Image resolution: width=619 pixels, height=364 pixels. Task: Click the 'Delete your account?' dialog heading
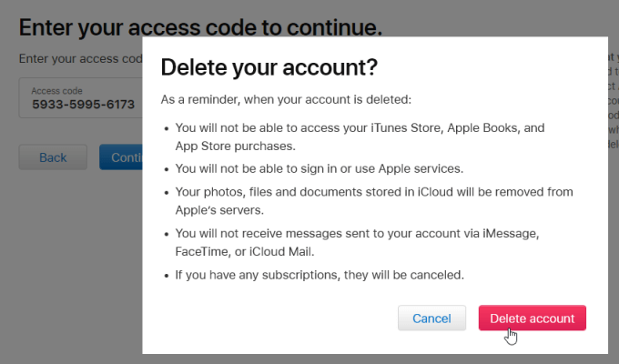tap(269, 67)
